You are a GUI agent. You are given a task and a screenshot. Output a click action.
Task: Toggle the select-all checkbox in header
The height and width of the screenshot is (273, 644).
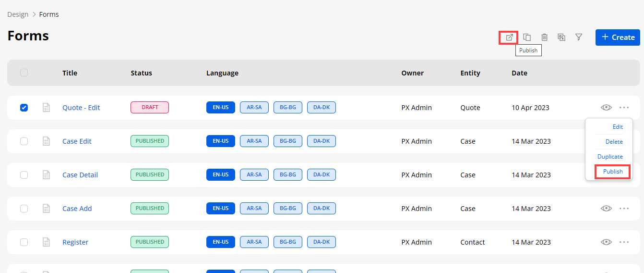tap(24, 73)
